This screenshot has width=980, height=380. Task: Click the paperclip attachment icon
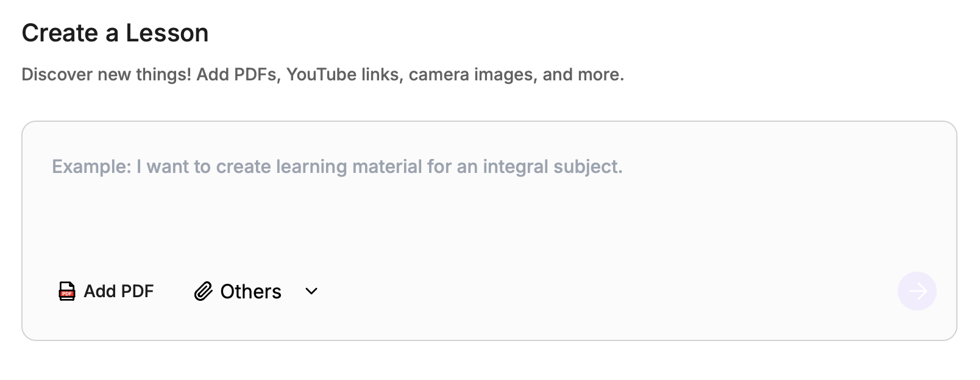click(203, 291)
